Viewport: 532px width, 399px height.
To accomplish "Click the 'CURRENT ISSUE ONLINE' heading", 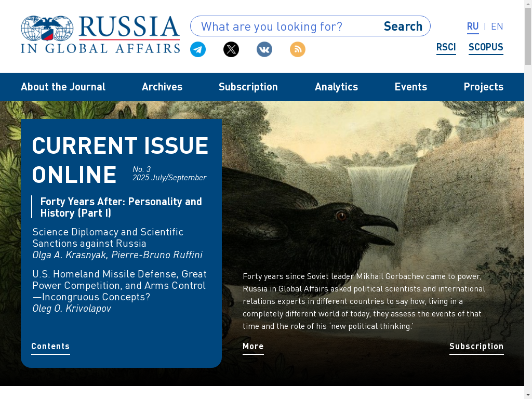I will click(120, 160).
